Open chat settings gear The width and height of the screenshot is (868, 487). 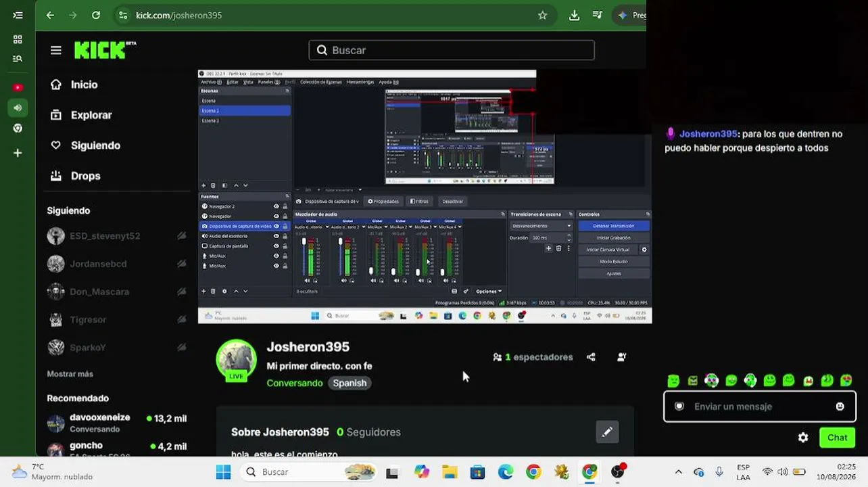pyautogui.click(x=803, y=438)
